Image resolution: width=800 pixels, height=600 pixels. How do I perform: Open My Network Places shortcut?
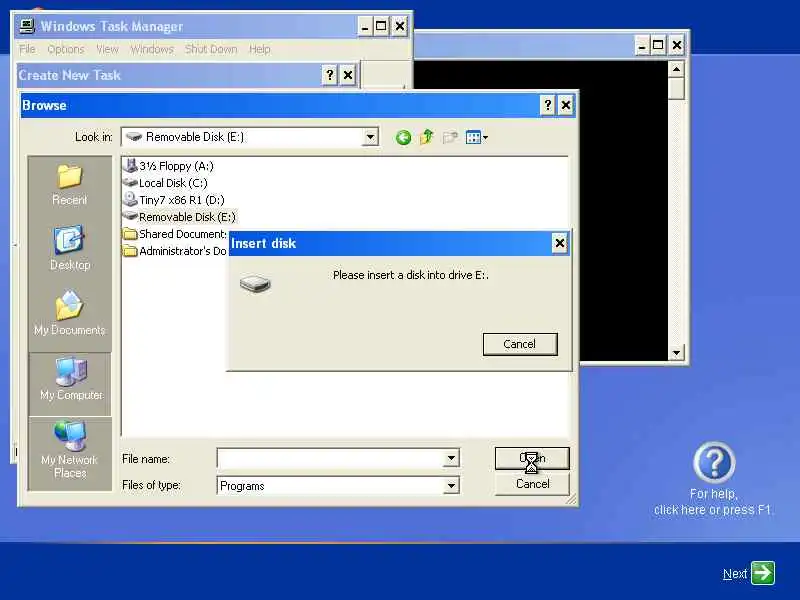click(x=70, y=450)
